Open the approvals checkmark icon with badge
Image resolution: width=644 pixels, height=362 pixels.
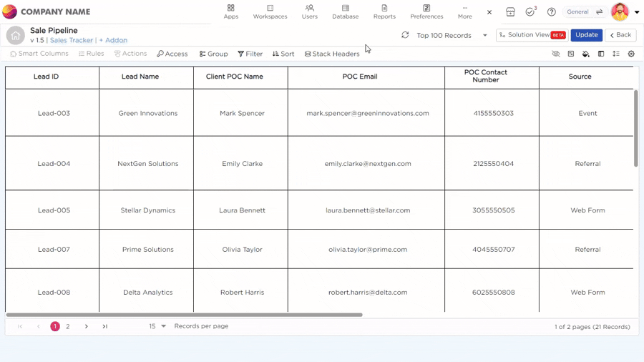530,12
